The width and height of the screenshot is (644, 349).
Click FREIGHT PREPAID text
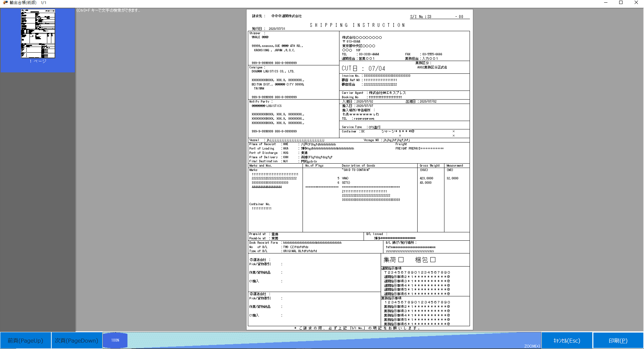click(419, 149)
